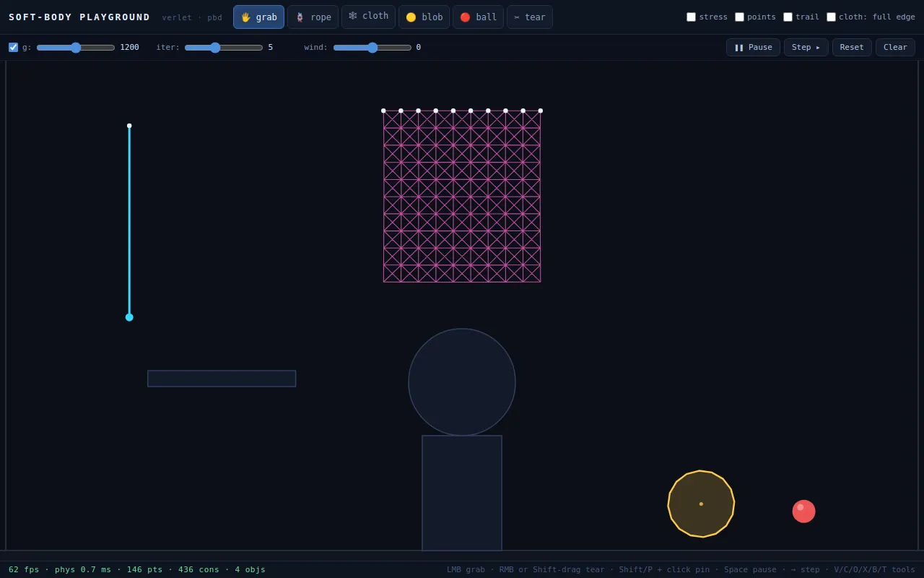Image resolution: width=924 pixels, height=578 pixels.
Task: Enable the stress checkbox
Action: pos(692,17)
